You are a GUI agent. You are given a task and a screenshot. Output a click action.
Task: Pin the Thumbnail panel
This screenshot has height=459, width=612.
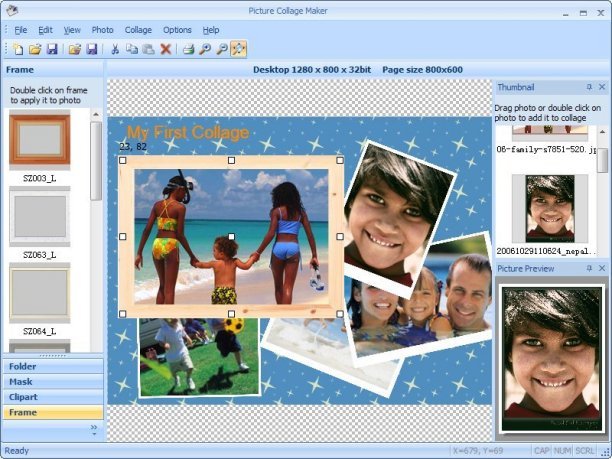point(589,87)
